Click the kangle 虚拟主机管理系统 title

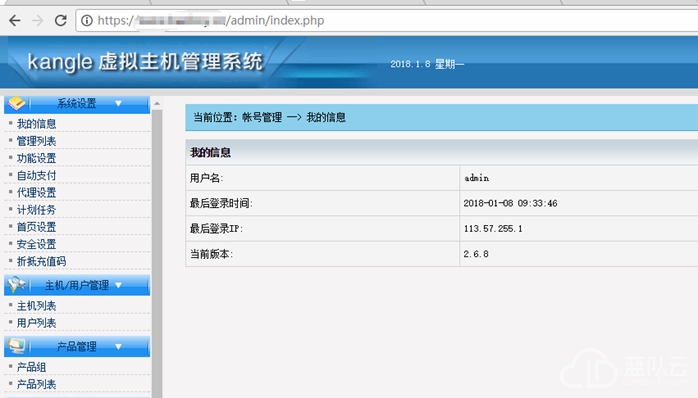click(145, 61)
